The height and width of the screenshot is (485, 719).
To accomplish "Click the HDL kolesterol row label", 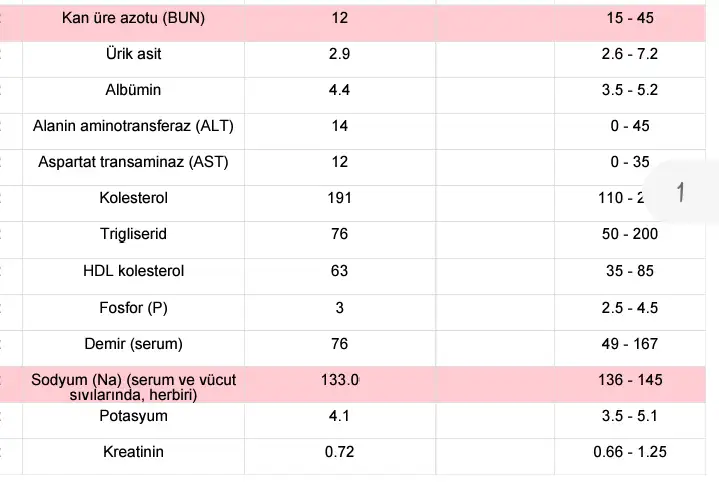I will [x=133, y=271].
